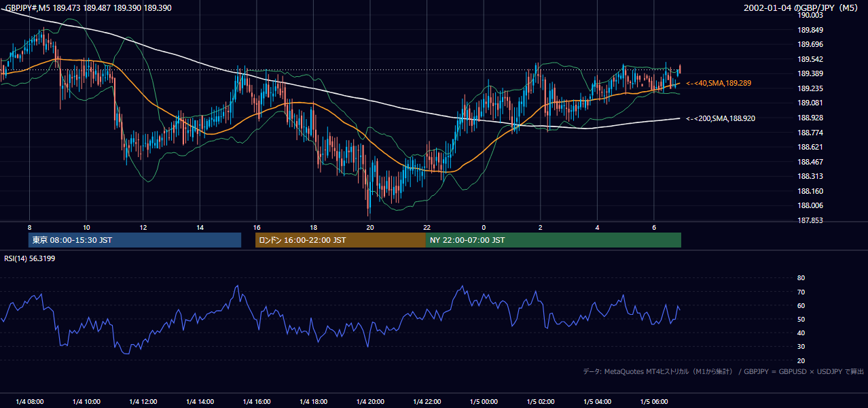Image resolution: width=868 pixels, height=408 pixels.
Task: Click the 1/4 14:00 time axis label
Action: 200,402
